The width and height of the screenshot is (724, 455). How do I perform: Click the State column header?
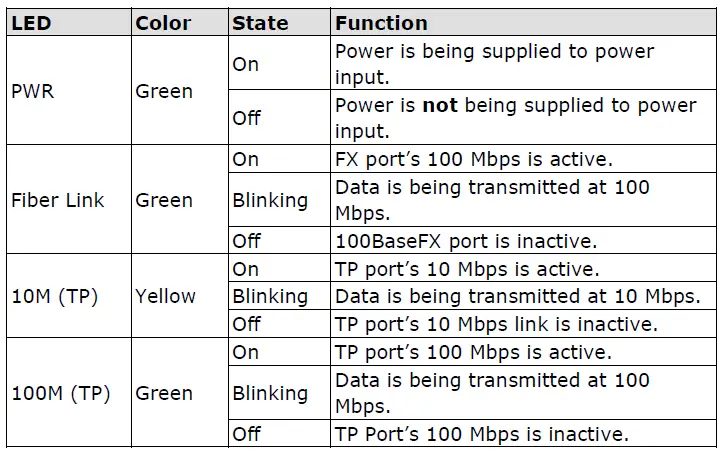click(259, 23)
